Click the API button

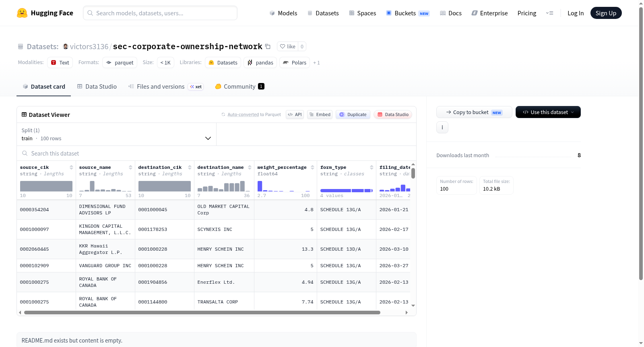[295, 114]
